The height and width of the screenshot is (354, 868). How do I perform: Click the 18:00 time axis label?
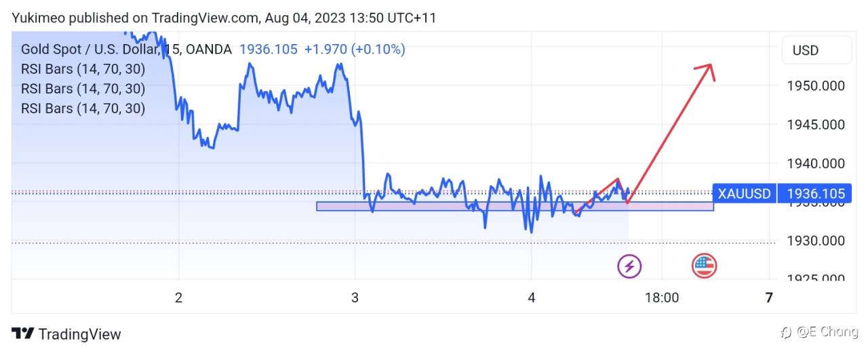pos(662,298)
